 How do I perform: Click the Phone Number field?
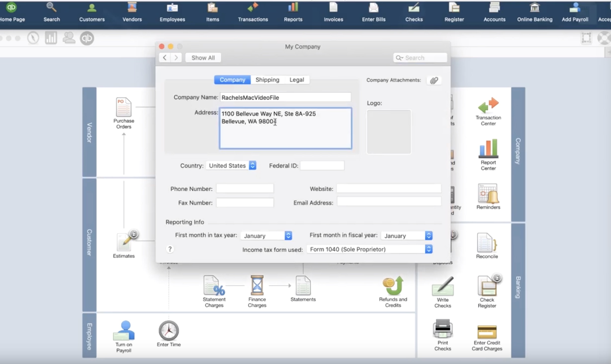tap(245, 189)
